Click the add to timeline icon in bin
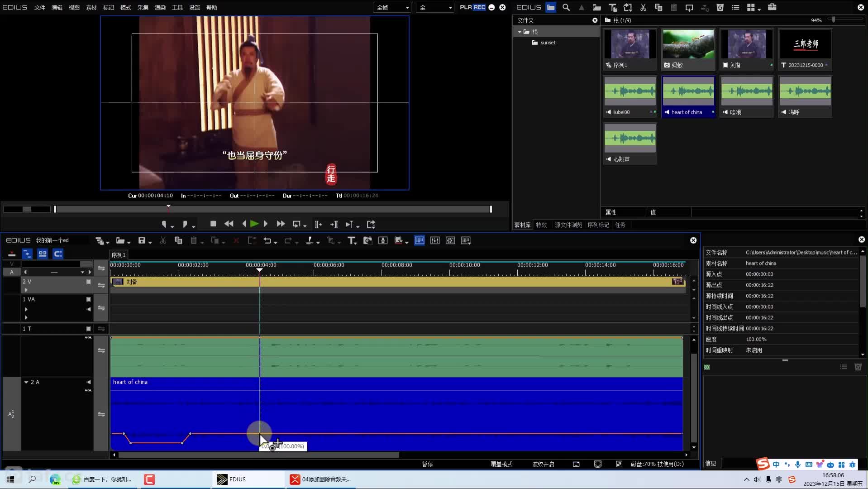 pos(689,7)
